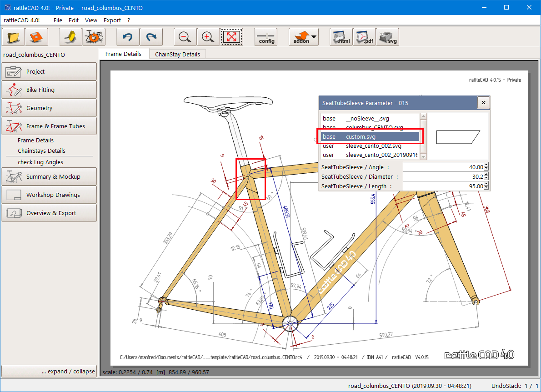The width and height of the screenshot is (541, 392).
Task: Select sleeve_cento_002.svg user entry
Action: pyautogui.click(x=370, y=146)
